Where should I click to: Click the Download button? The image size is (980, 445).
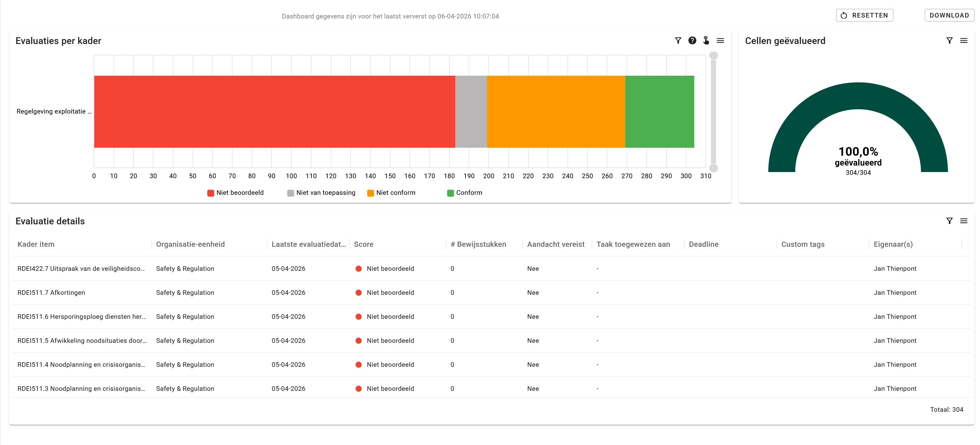pos(949,16)
